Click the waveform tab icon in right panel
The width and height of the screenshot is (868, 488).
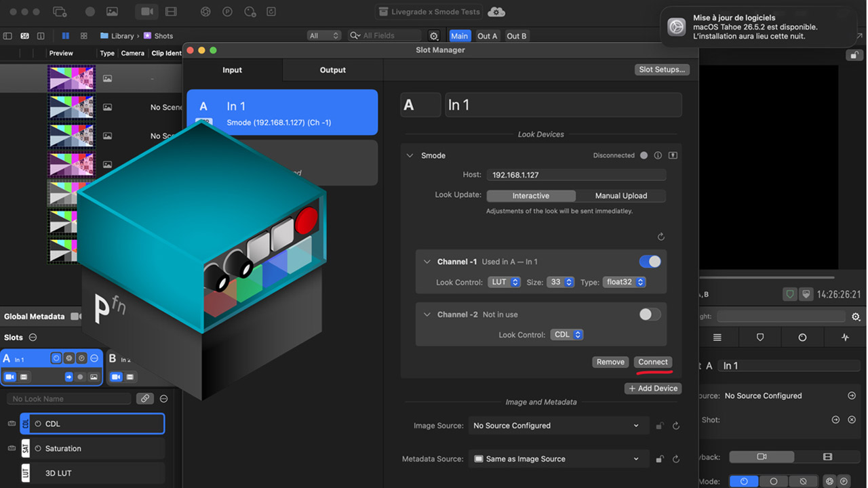[845, 337]
